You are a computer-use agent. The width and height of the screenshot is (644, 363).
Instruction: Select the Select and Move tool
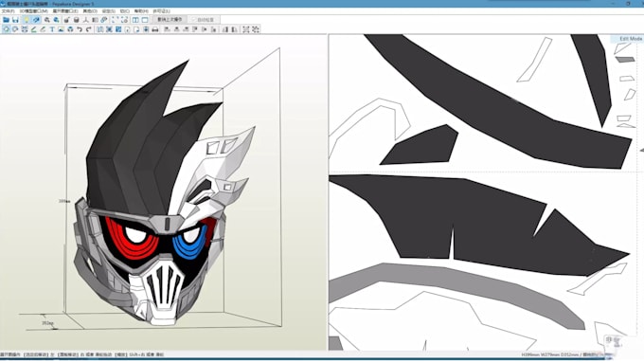tap(7, 29)
